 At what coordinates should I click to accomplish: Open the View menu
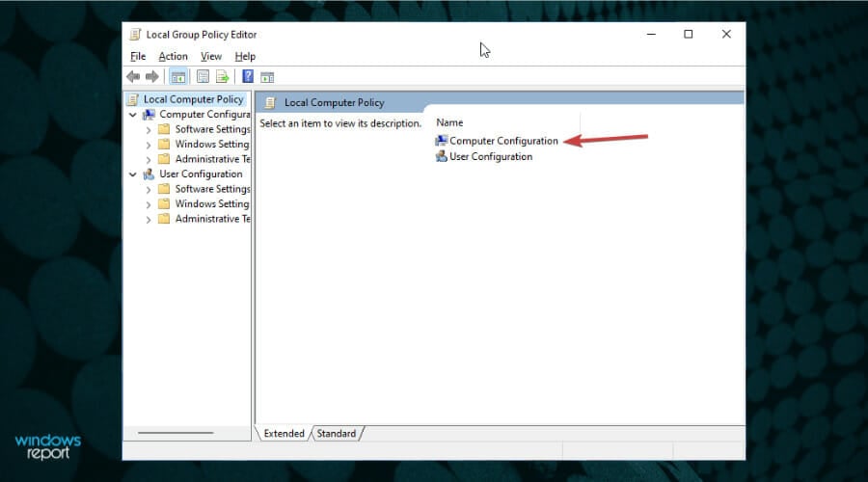point(211,57)
